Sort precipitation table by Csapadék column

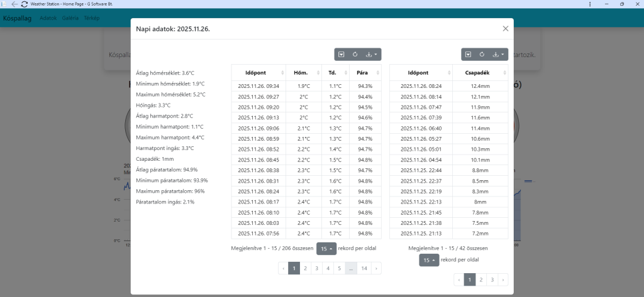pyautogui.click(x=477, y=72)
